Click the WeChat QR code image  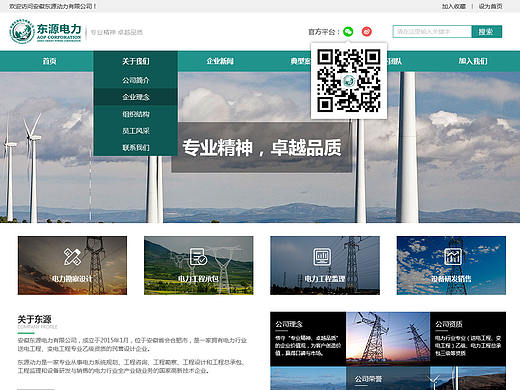[349, 80]
